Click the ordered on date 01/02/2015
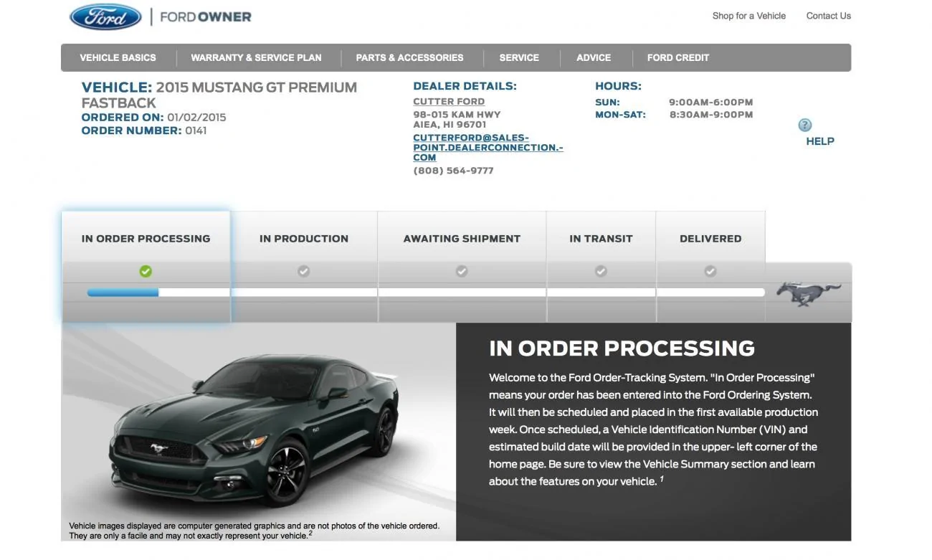The image size is (932, 560). pos(196,118)
